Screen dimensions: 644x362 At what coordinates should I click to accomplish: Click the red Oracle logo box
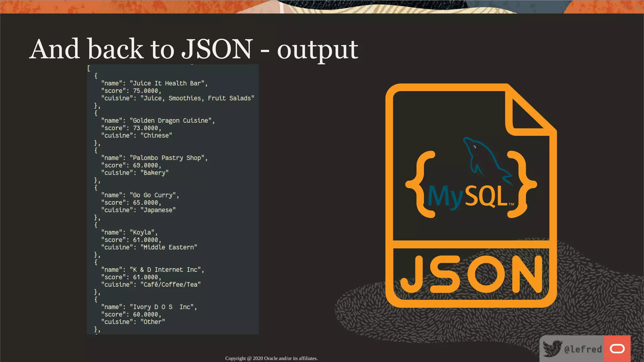[617, 348]
